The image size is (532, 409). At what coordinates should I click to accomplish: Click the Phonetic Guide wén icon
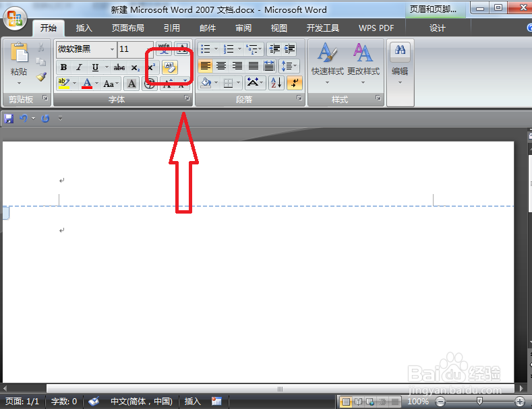pos(165,49)
